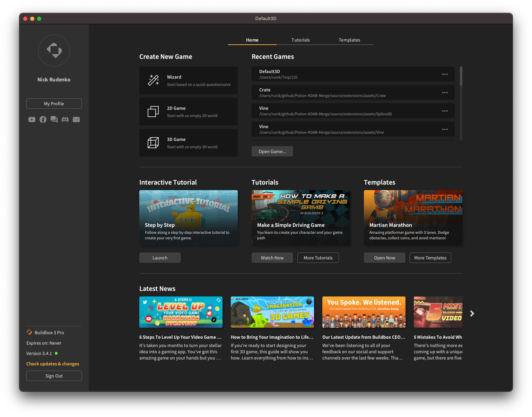
Task: Open the YouTube social icon
Action: click(32, 119)
